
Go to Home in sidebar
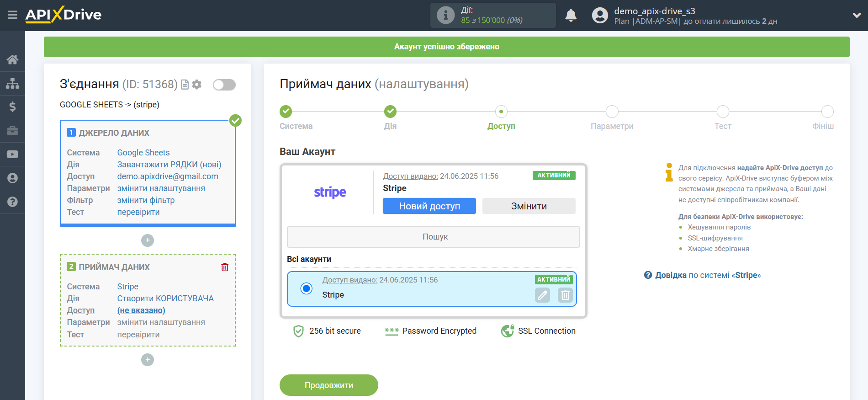pyautogui.click(x=12, y=59)
